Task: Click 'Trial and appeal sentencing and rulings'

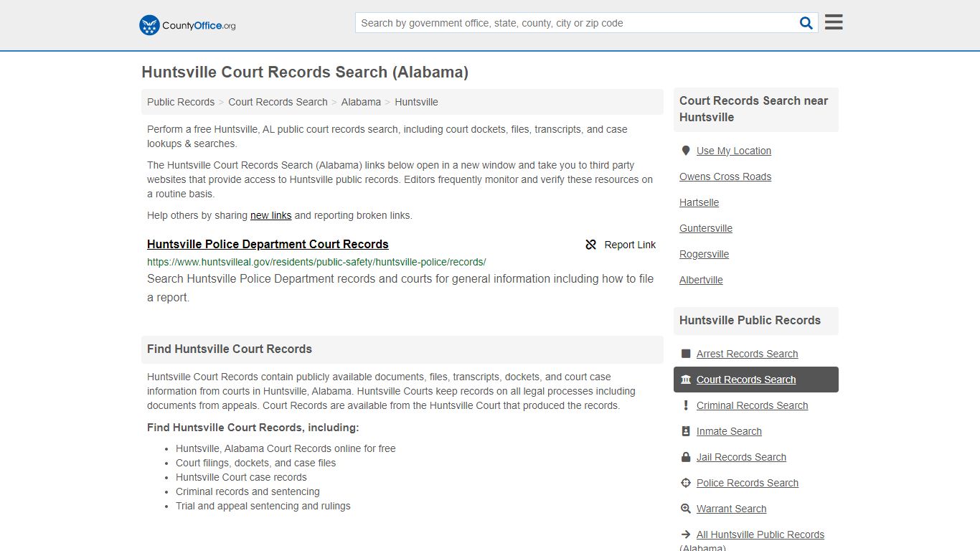Action: tap(263, 506)
